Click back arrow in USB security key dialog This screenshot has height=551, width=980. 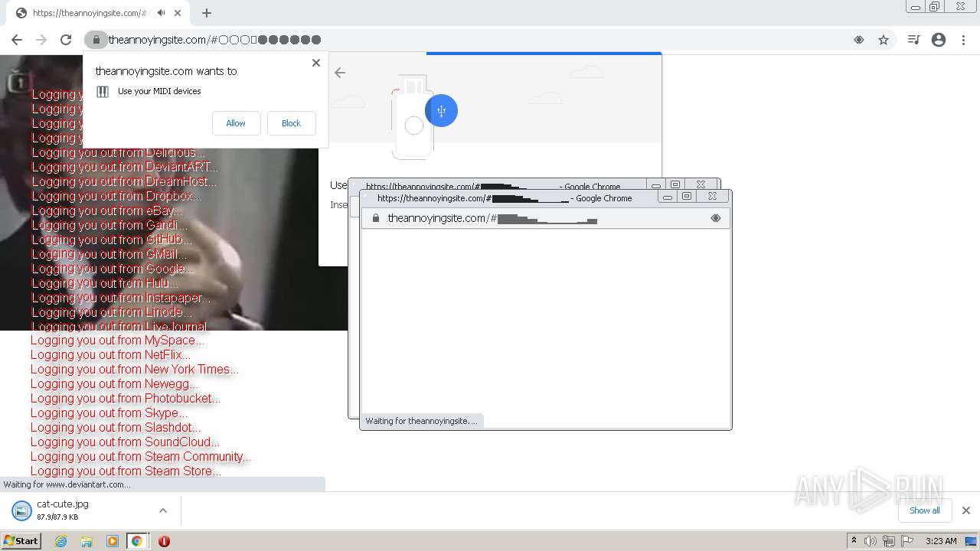340,73
